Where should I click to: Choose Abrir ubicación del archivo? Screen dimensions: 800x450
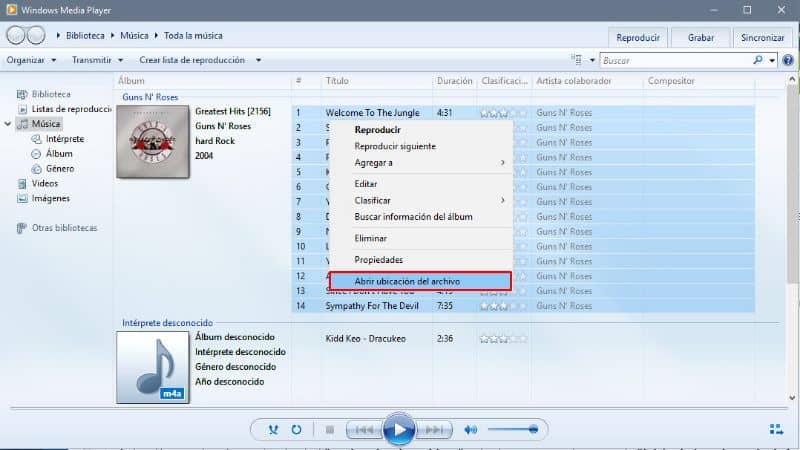pyautogui.click(x=420, y=281)
